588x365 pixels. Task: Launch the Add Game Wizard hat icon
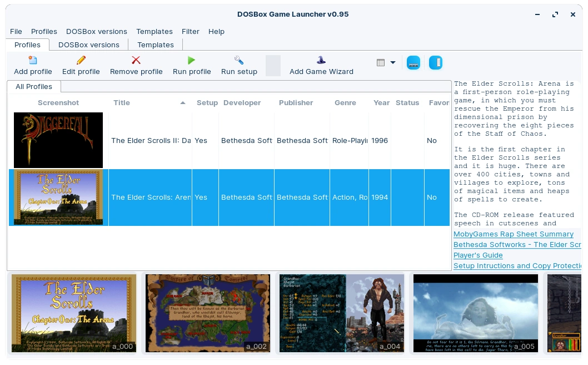(x=321, y=61)
